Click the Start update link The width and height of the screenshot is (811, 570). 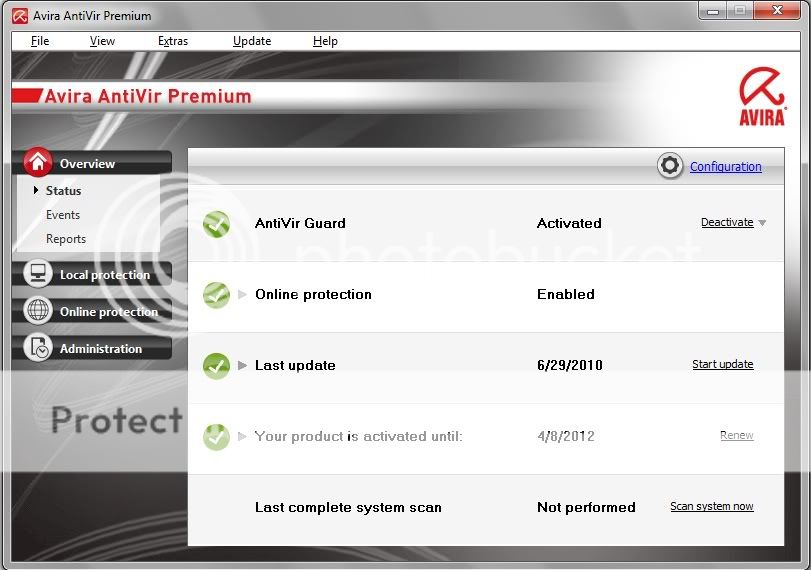pos(723,364)
